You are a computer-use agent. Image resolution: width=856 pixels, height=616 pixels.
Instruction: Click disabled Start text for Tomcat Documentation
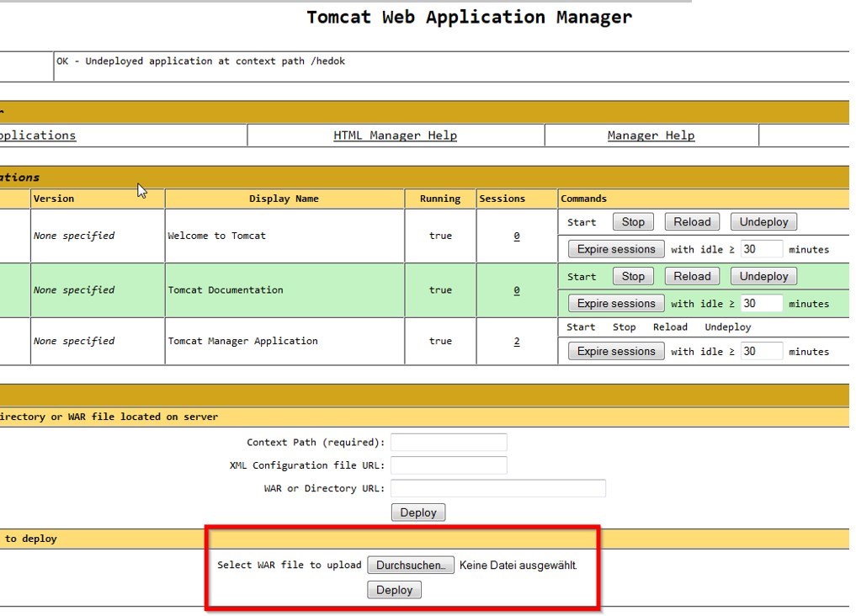point(582,277)
